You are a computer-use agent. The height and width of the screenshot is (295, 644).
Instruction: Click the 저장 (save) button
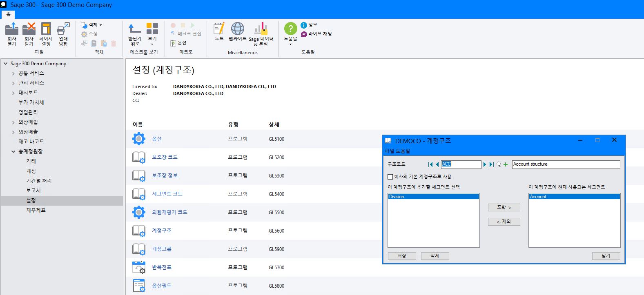[x=402, y=256]
